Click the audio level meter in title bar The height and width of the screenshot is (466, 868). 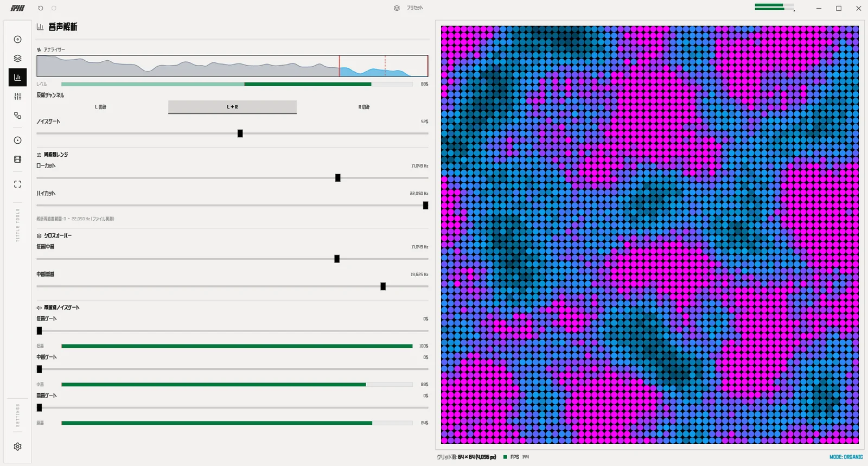coord(775,7)
